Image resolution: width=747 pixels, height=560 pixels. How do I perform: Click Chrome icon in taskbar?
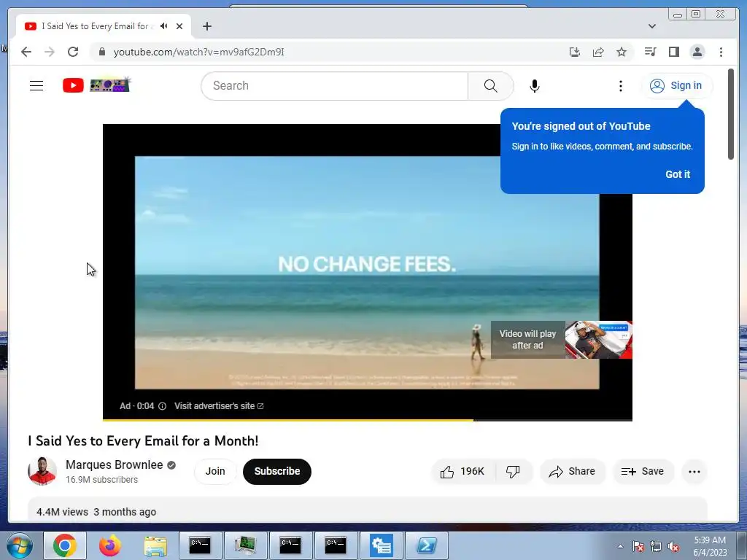[x=65, y=545]
